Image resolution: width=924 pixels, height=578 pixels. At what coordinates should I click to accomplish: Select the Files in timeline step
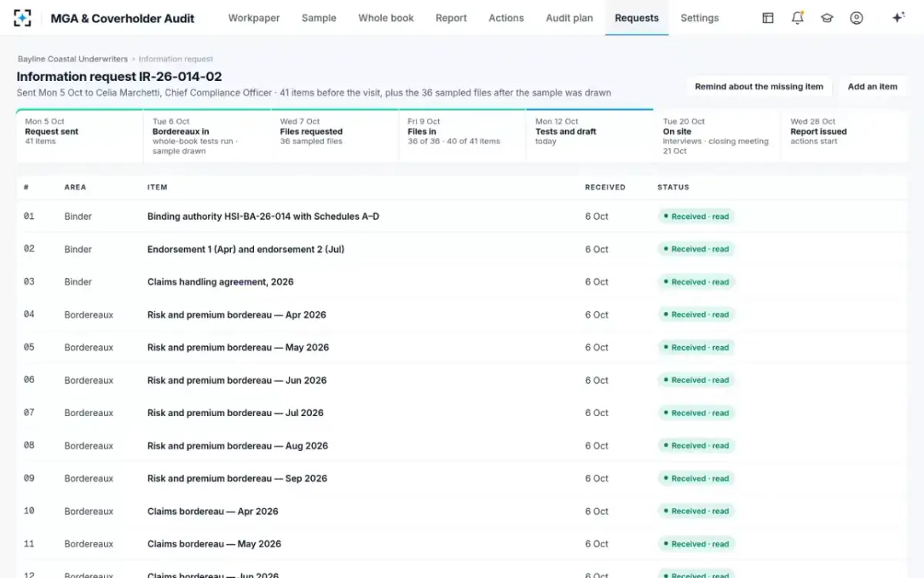point(462,136)
